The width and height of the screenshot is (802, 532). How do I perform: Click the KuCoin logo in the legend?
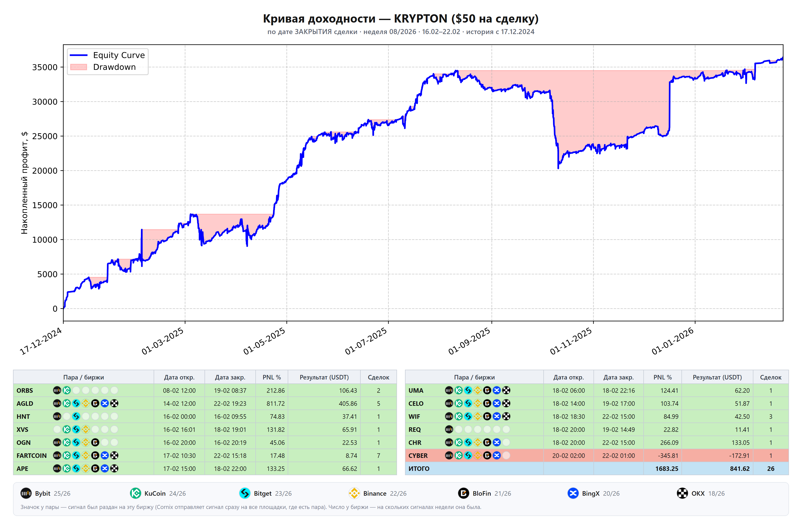click(x=135, y=493)
